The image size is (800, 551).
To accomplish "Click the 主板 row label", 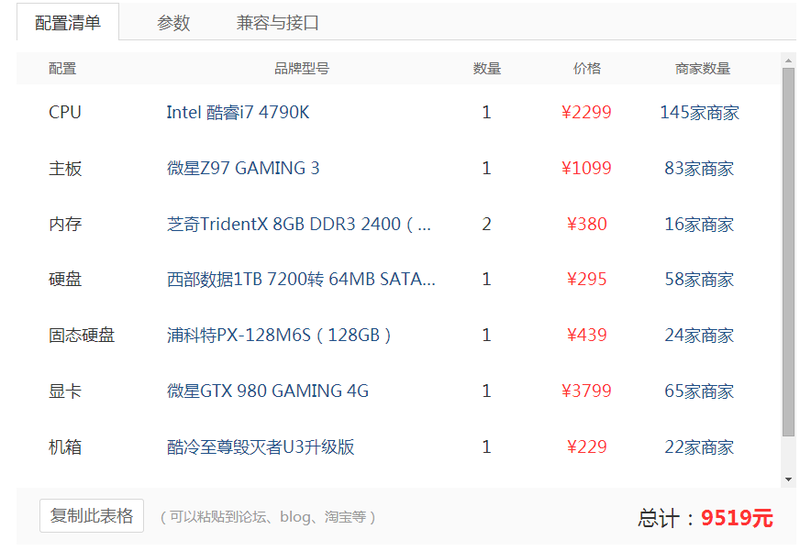I will point(65,168).
